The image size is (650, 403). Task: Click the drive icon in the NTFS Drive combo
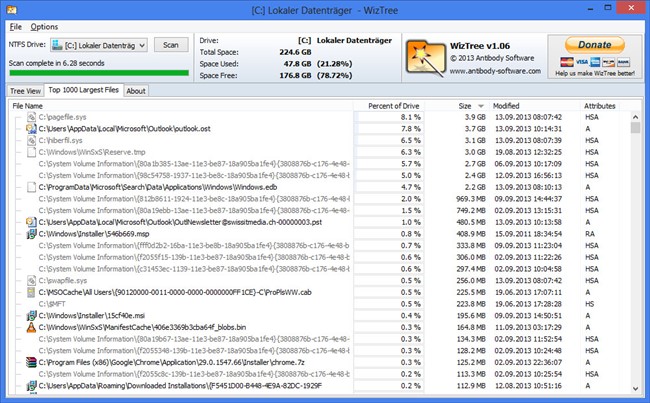pos(57,45)
